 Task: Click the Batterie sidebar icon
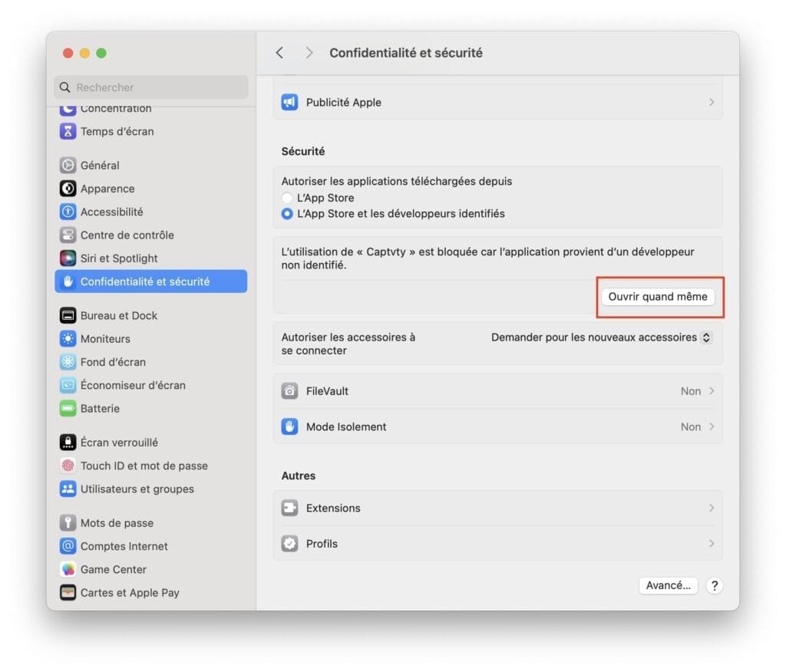(68, 409)
